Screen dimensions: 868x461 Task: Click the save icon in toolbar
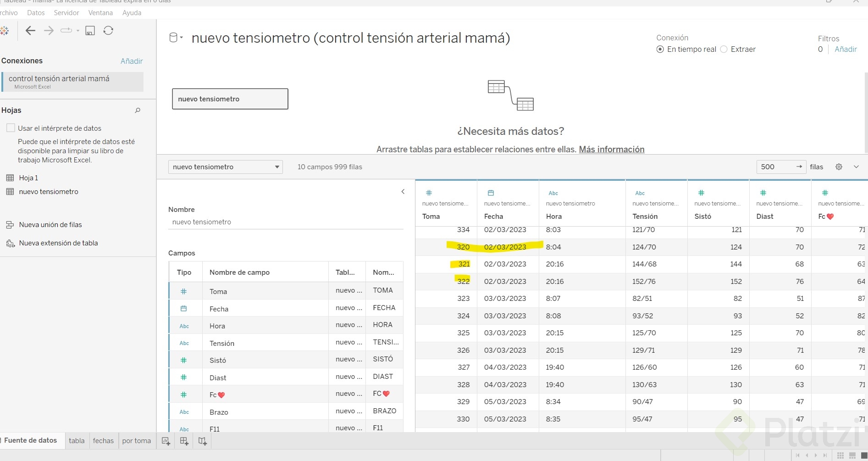coord(90,31)
